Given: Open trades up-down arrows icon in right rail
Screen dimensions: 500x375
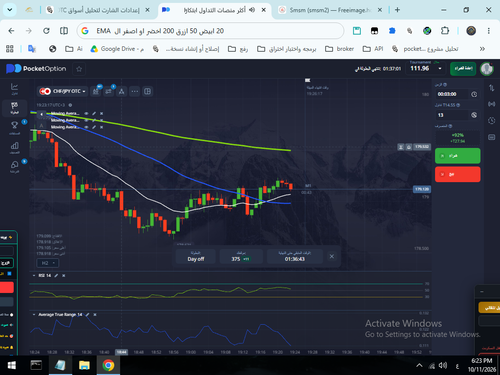Looking at the screenshot, I should (x=491, y=88).
